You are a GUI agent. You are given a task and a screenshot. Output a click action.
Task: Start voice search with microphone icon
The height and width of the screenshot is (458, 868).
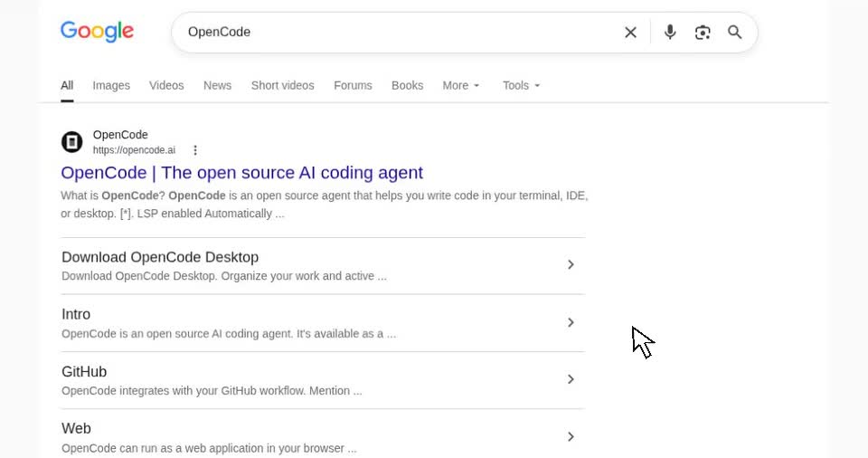tap(670, 33)
